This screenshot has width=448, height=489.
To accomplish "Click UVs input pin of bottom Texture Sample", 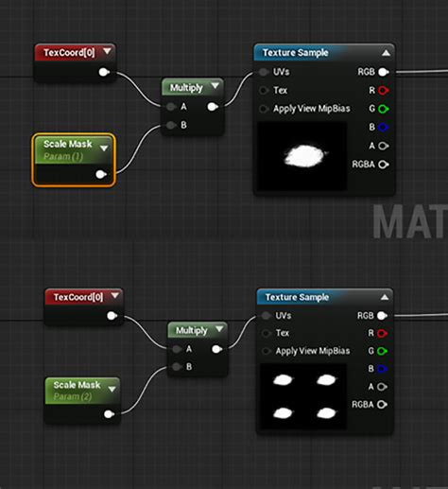I will [x=267, y=316].
